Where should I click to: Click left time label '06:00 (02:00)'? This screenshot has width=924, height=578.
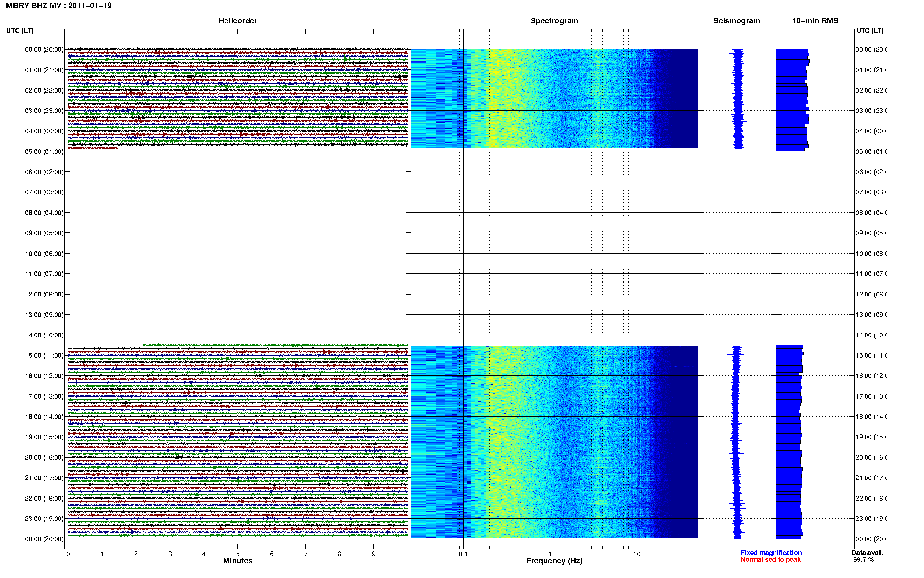point(44,172)
